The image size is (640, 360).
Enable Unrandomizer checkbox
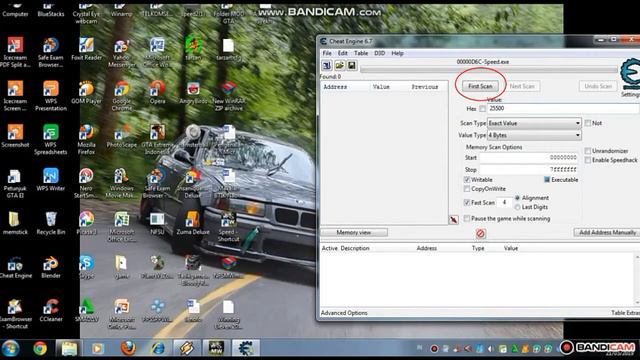tap(588, 151)
